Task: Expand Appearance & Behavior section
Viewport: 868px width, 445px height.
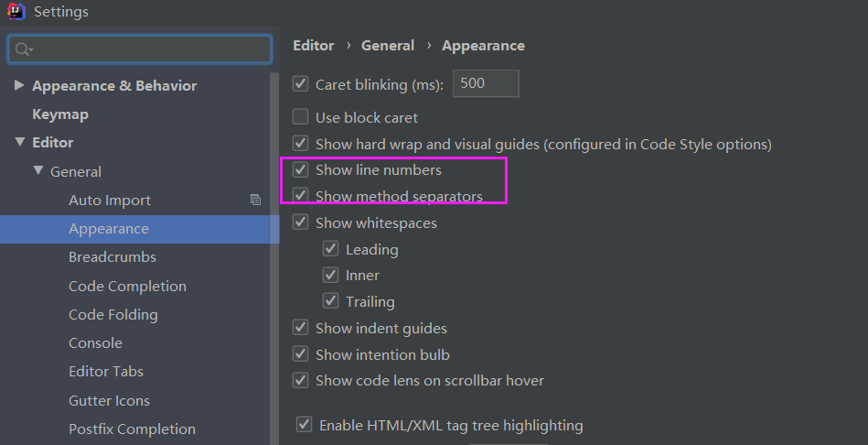Action: [19, 85]
